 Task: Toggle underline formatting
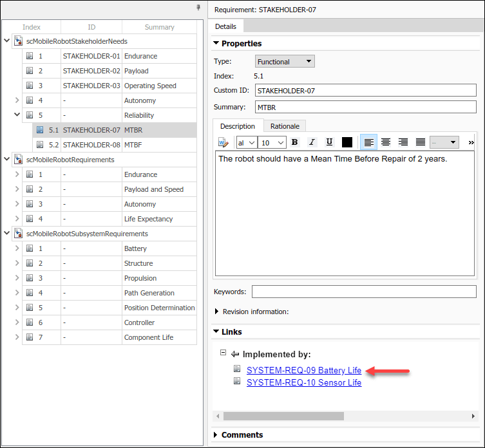329,142
